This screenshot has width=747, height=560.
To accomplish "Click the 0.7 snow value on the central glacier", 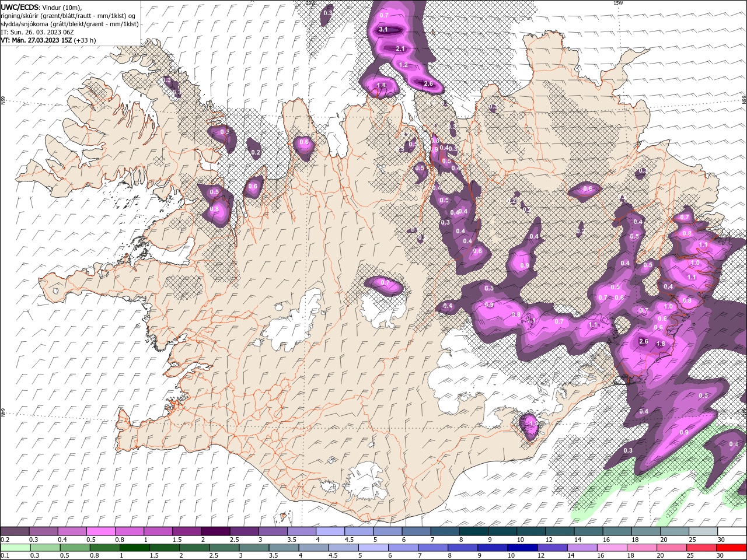I will point(385,282).
